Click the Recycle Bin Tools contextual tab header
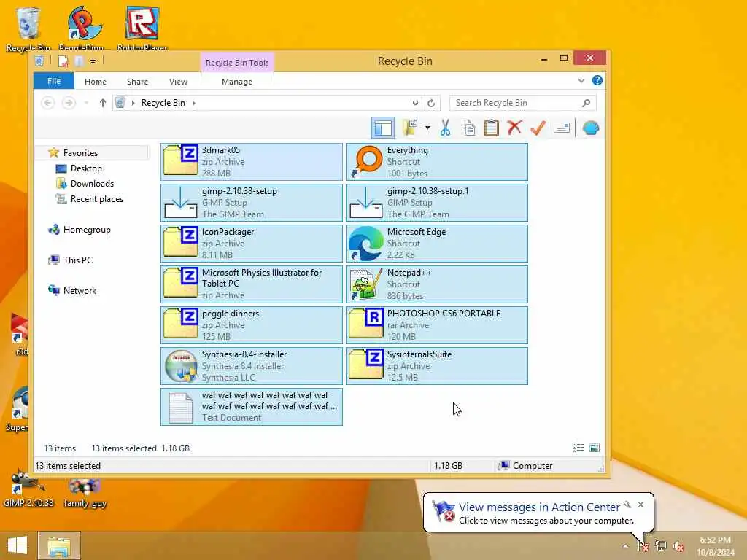The height and width of the screenshot is (560, 747). tap(237, 63)
